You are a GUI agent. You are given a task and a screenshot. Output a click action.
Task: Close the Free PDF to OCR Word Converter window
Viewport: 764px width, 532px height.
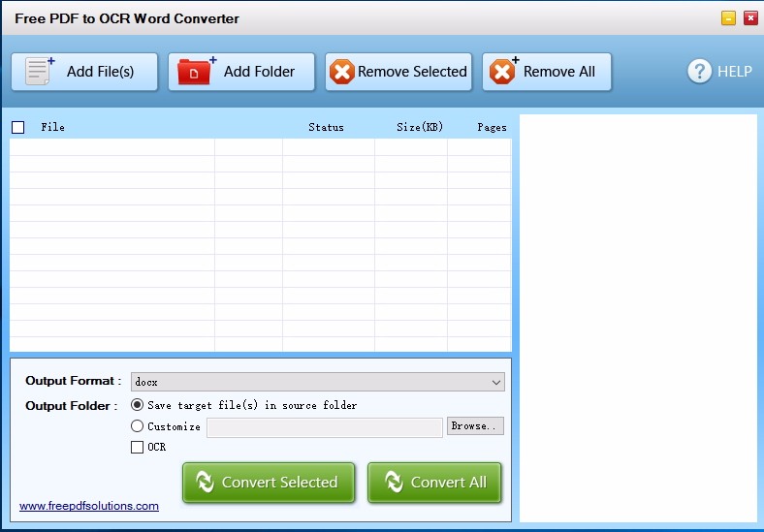[x=750, y=18]
